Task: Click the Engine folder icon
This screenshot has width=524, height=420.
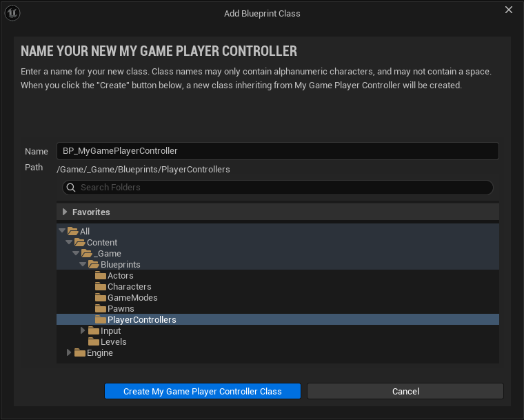Action: [x=80, y=353]
